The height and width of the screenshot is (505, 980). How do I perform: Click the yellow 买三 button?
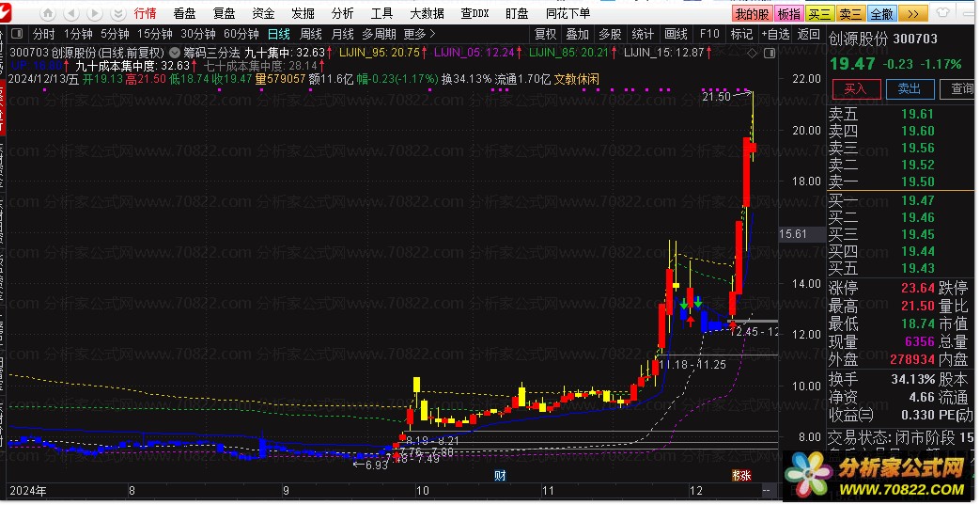819,14
